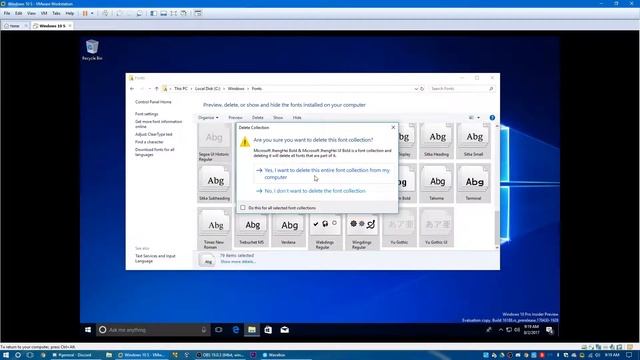
Task: Open File Explorer in the guest taskbar
Action: [x=252, y=330]
